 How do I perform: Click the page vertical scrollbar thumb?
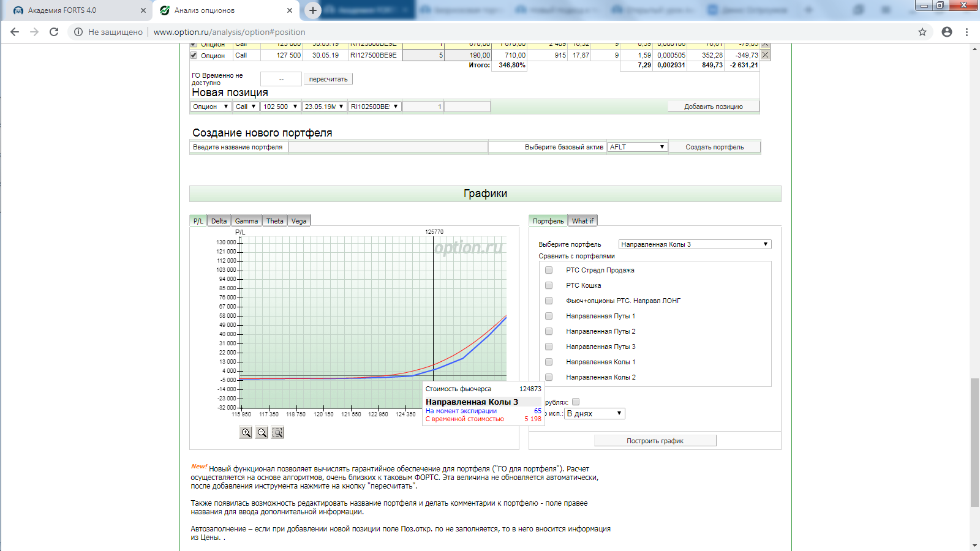974,443
